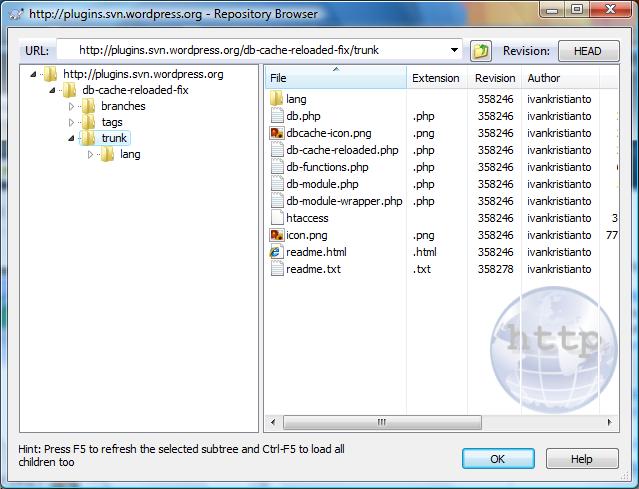Select the db-functions.php file name
This screenshot has height=489, width=639.
click(x=327, y=167)
